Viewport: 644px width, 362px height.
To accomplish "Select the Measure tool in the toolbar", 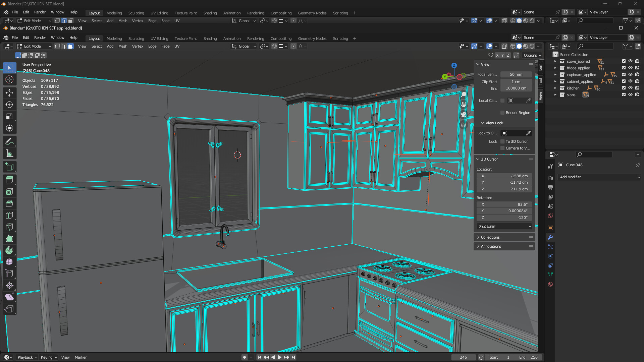I will click(x=9, y=153).
